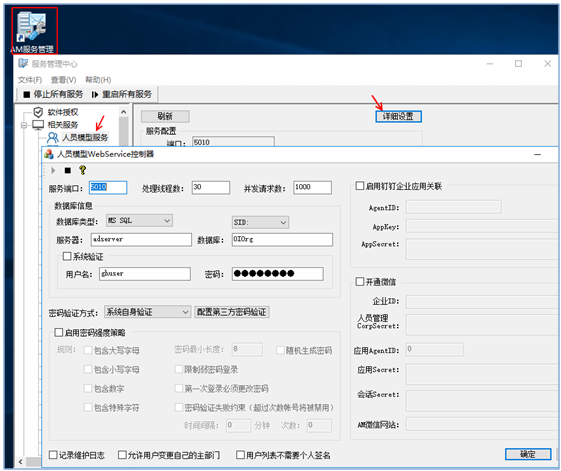This screenshot has height=471, width=561.
Task: Click the yellow question mark help icon
Action: tap(82, 170)
